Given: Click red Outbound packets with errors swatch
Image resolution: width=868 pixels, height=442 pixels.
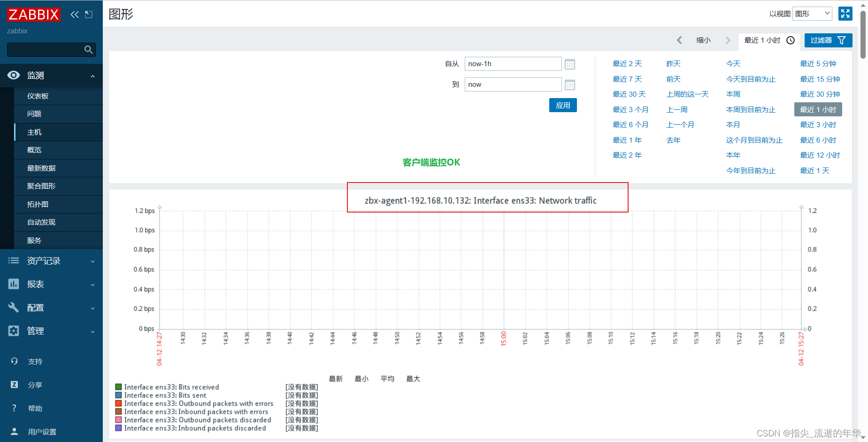Looking at the screenshot, I should coord(118,404).
